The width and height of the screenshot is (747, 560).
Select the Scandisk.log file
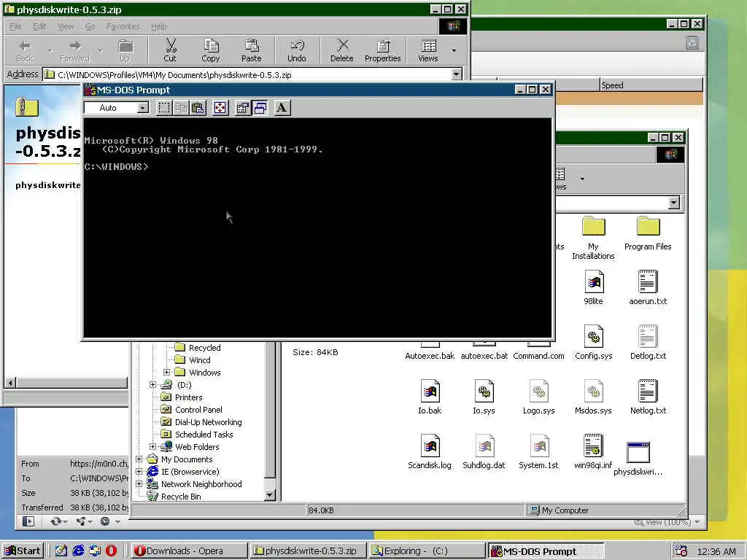click(x=430, y=451)
